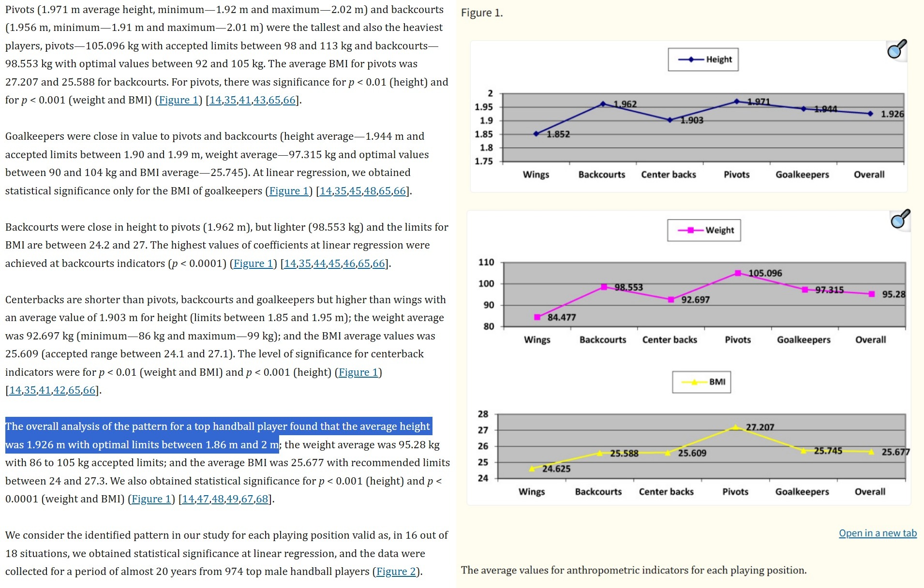The width and height of the screenshot is (924, 588).
Task: Click "Open in a new tab" link
Action: pyautogui.click(x=878, y=533)
